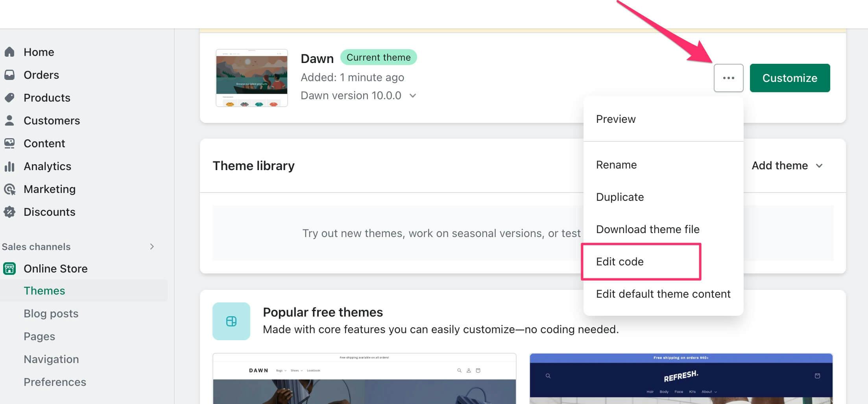The width and height of the screenshot is (868, 404).
Task: Click the Dawn theme preview thumbnail
Action: point(251,78)
